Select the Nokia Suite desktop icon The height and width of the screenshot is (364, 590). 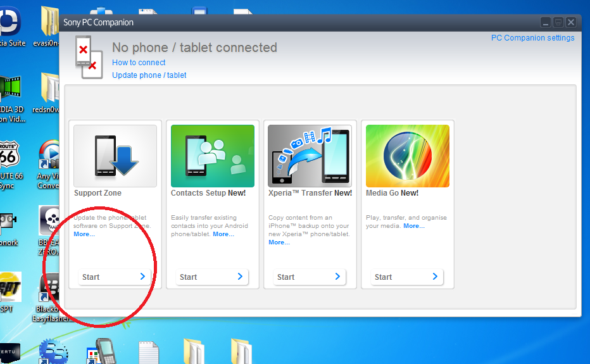pos(11,27)
